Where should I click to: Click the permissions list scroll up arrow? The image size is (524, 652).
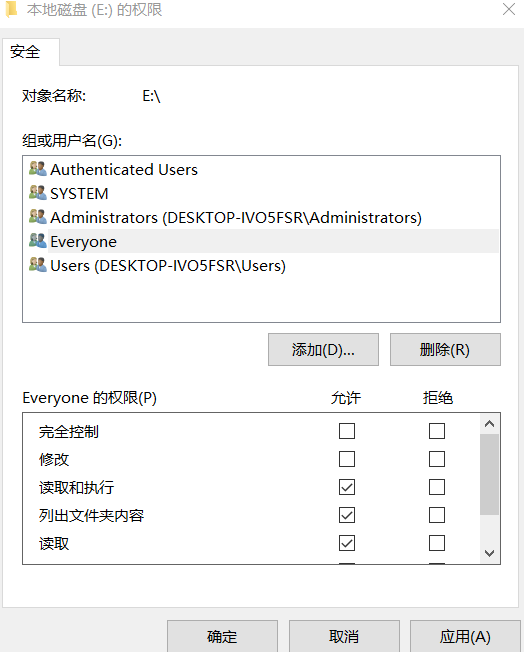click(489, 424)
